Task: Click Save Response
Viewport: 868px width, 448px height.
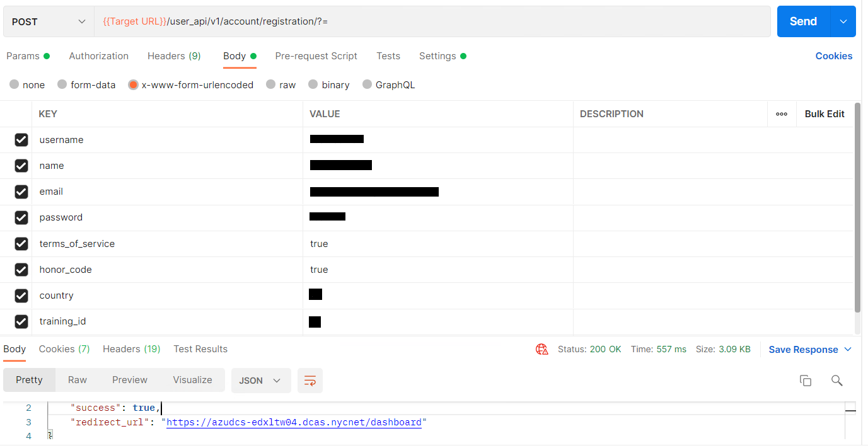Action: (x=803, y=350)
